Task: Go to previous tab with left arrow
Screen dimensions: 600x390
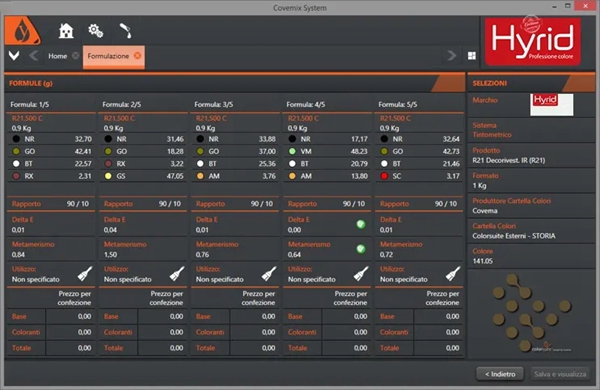Action: [x=34, y=56]
